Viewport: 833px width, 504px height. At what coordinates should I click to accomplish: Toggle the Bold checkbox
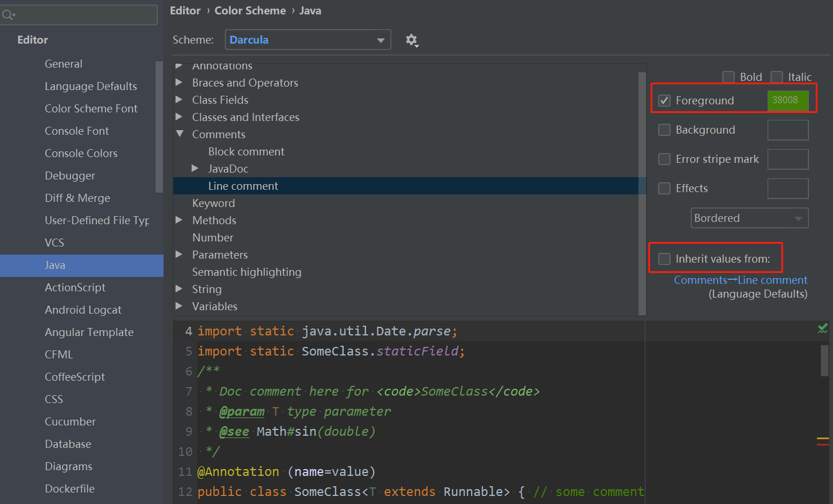[729, 77]
